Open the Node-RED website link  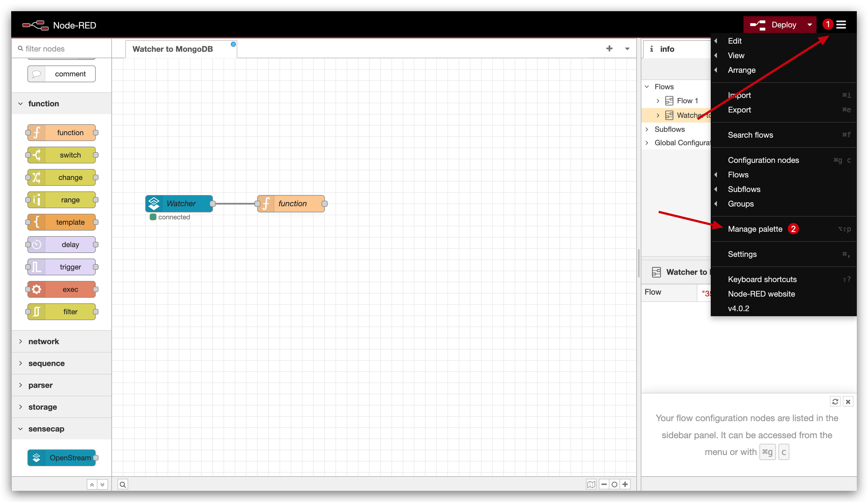coord(783,294)
